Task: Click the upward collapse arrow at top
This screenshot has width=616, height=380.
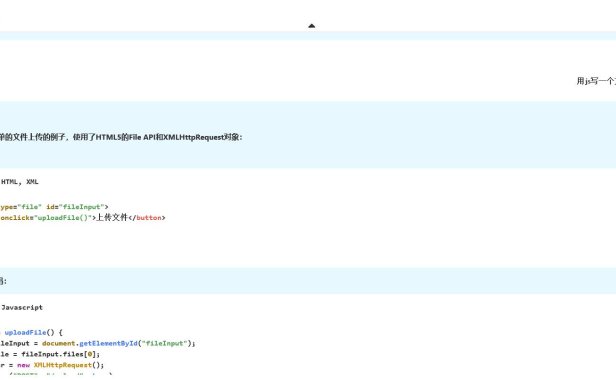Action: (x=312, y=26)
